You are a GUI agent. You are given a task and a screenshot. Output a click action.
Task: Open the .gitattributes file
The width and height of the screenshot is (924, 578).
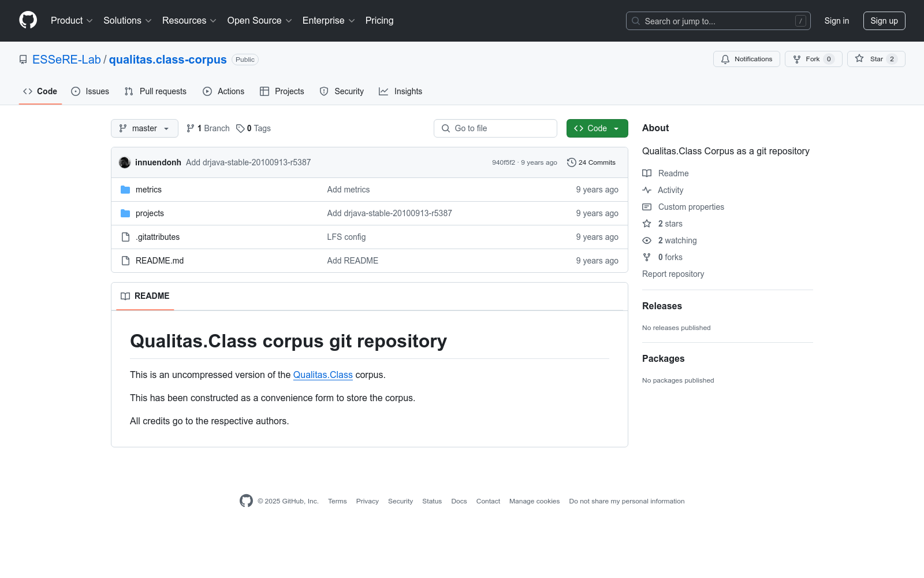click(158, 237)
